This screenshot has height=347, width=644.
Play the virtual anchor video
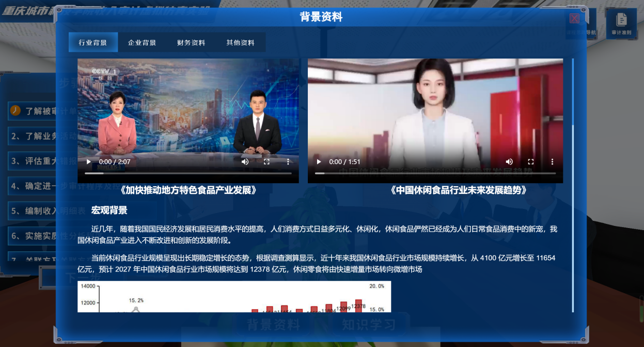(319, 162)
